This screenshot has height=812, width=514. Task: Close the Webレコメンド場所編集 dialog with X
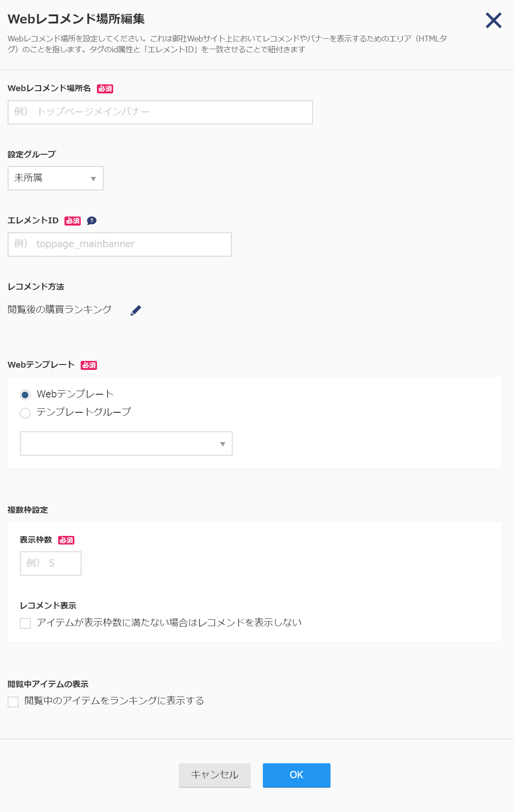point(494,20)
